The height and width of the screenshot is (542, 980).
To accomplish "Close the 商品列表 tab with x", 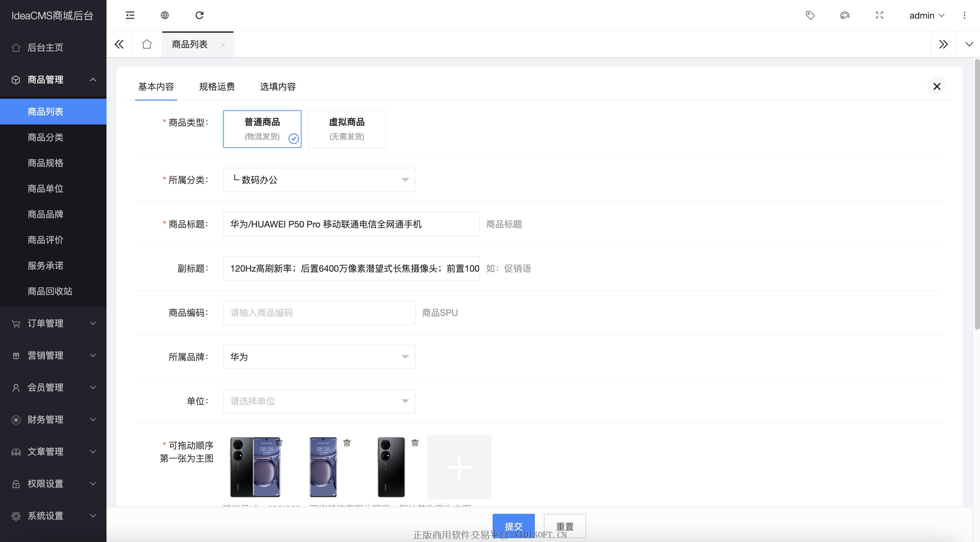I will click(x=223, y=45).
